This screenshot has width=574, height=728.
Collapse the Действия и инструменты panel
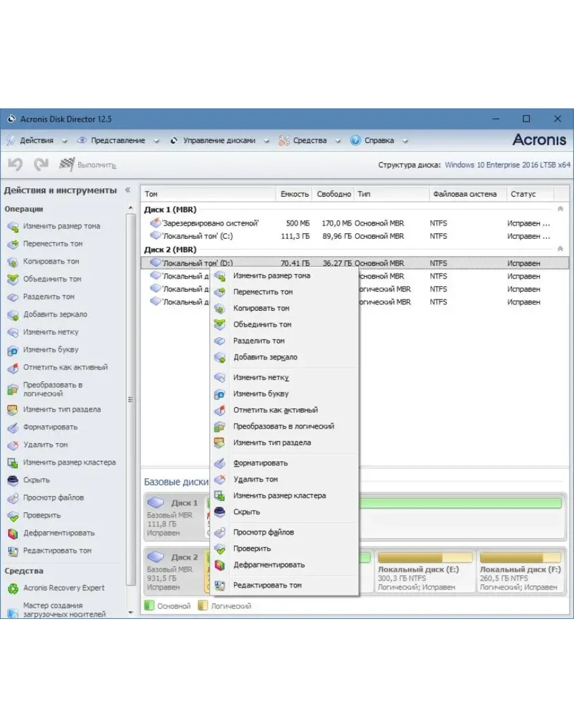tap(127, 190)
